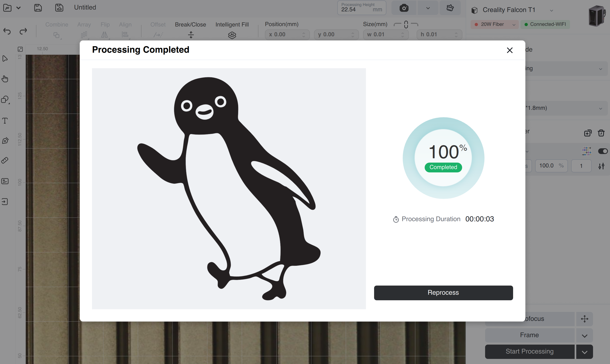
Task: Toggle the layer enable switch
Action: pos(603,151)
